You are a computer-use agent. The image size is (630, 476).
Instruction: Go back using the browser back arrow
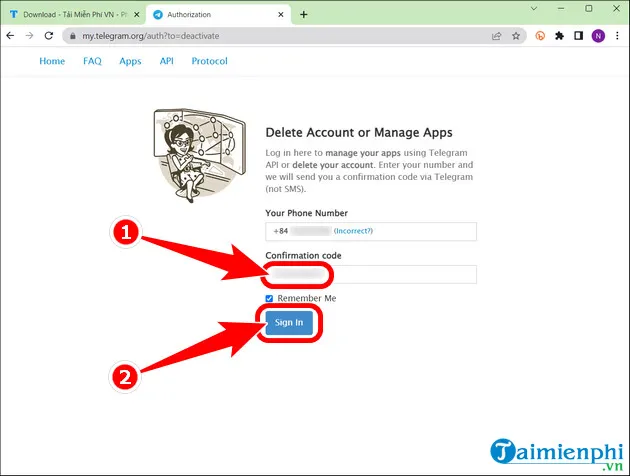point(10,36)
